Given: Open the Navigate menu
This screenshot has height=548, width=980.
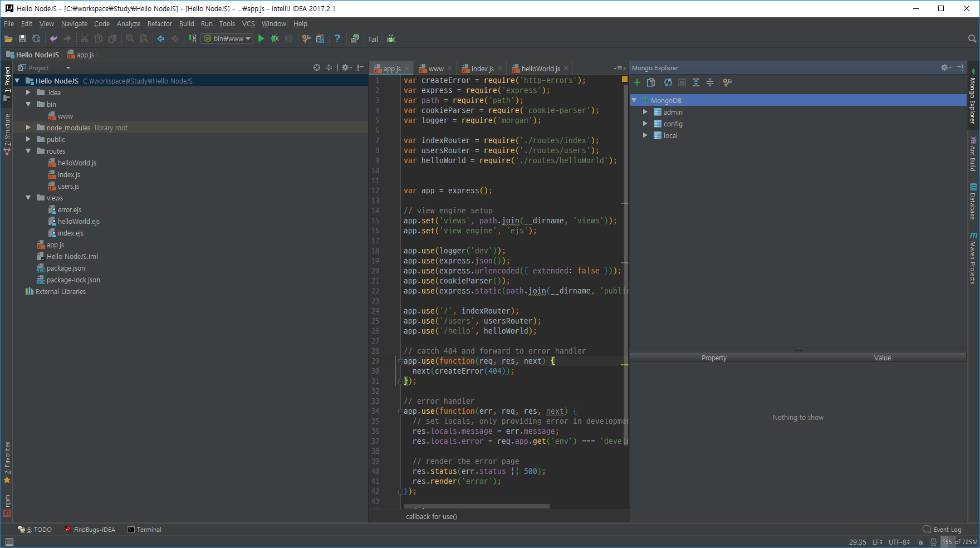Looking at the screenshot, I should pos(74,24).
